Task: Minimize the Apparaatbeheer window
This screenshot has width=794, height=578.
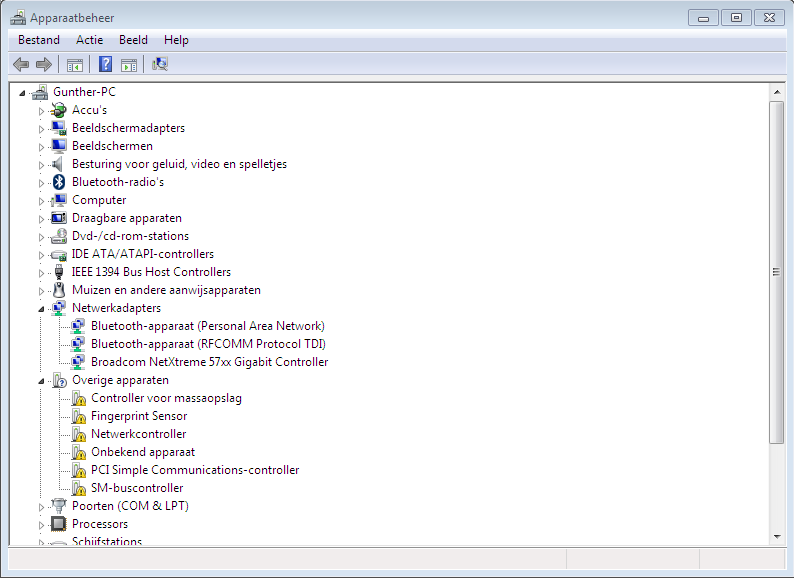Action: pos(703,18)
